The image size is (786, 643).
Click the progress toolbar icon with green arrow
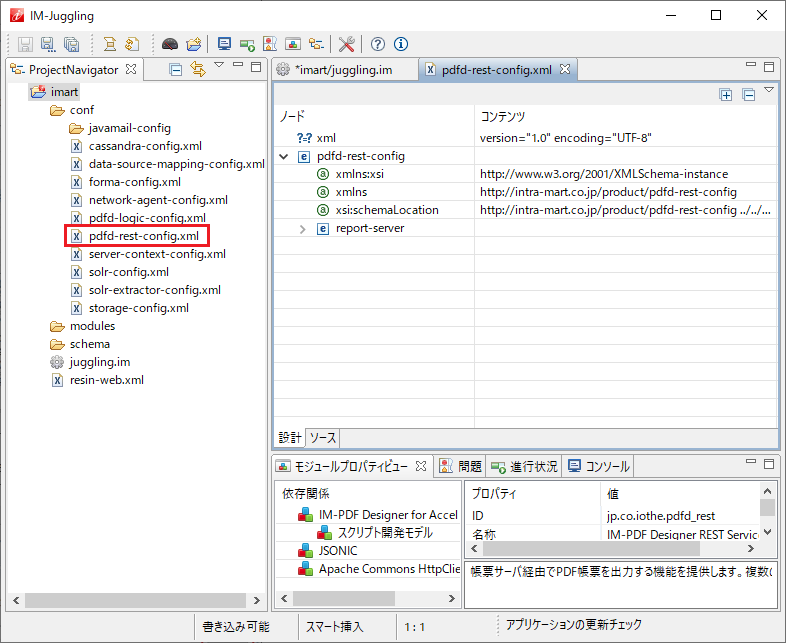click(x=247, y=44)
